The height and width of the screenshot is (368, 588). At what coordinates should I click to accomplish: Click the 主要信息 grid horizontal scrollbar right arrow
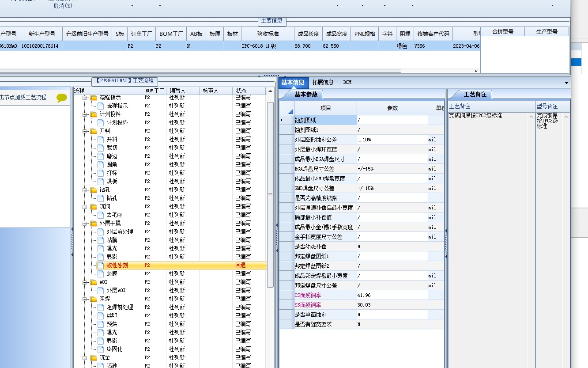tap(476, 71)
